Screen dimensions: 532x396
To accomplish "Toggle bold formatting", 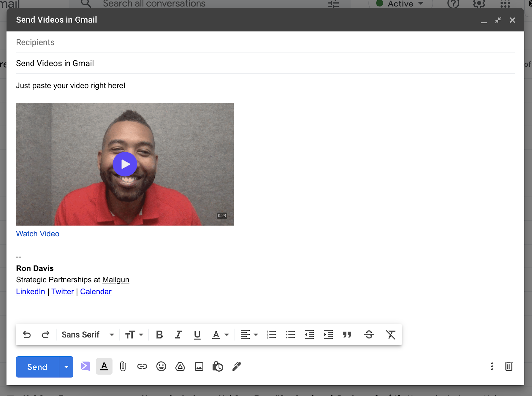I will click(159, 335).
